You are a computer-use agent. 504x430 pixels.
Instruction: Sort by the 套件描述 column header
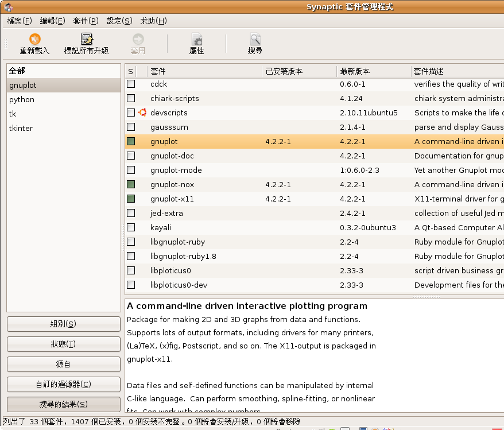(x=458, y=71)
